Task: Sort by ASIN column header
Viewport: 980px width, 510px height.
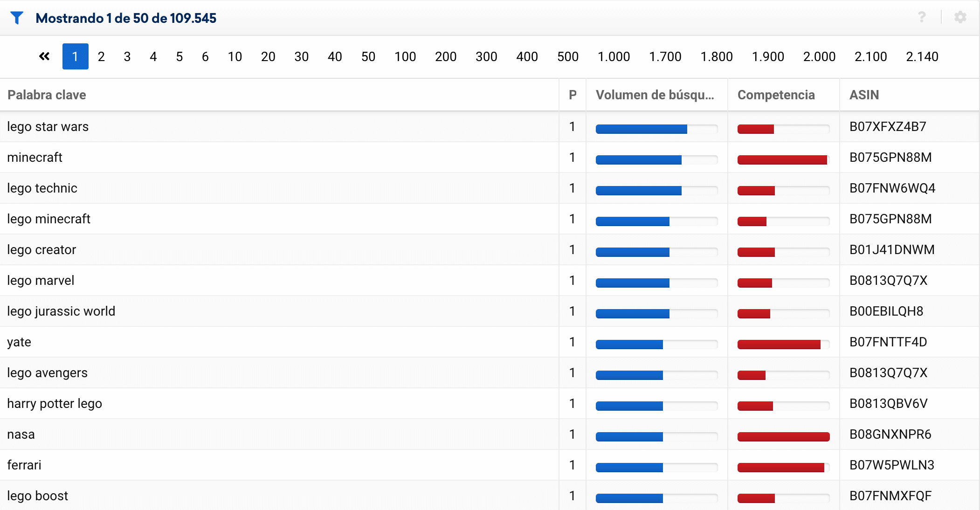Action: click(x=864, y=95)
